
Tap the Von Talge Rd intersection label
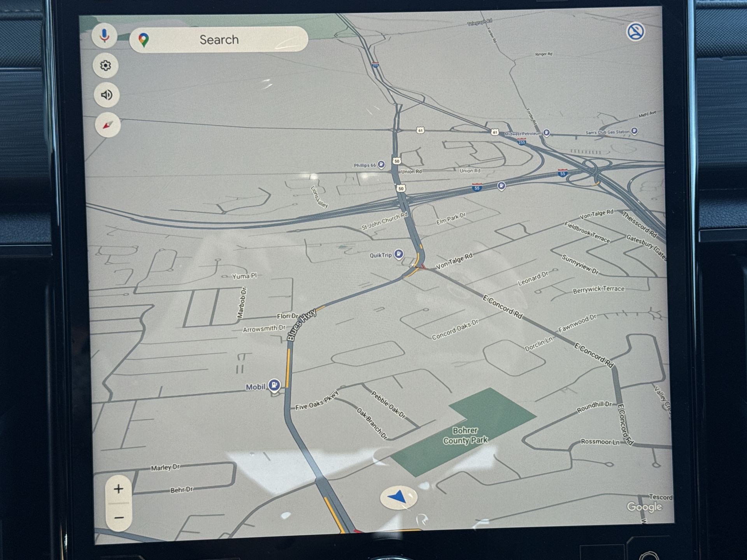[454, 261]
